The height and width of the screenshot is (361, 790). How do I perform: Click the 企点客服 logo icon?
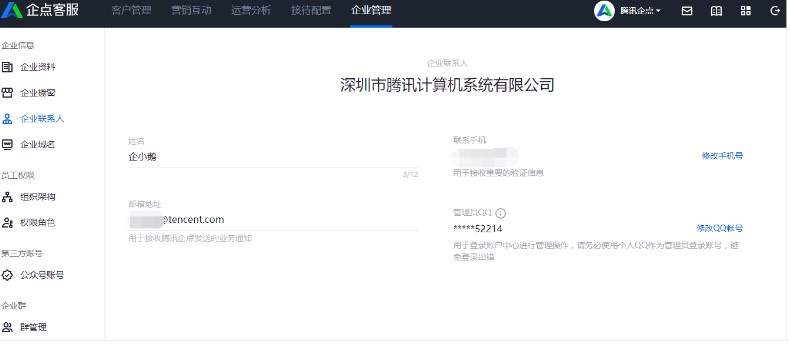[x=12, y=10]
